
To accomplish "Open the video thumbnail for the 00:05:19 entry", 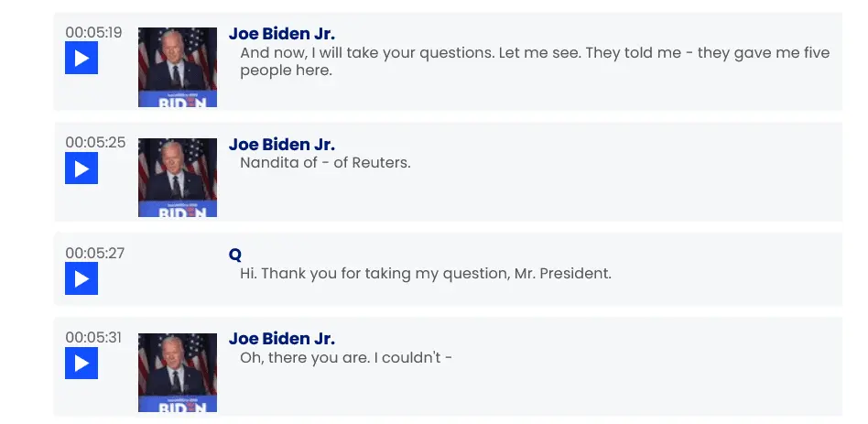I will (x=178, y=67).
